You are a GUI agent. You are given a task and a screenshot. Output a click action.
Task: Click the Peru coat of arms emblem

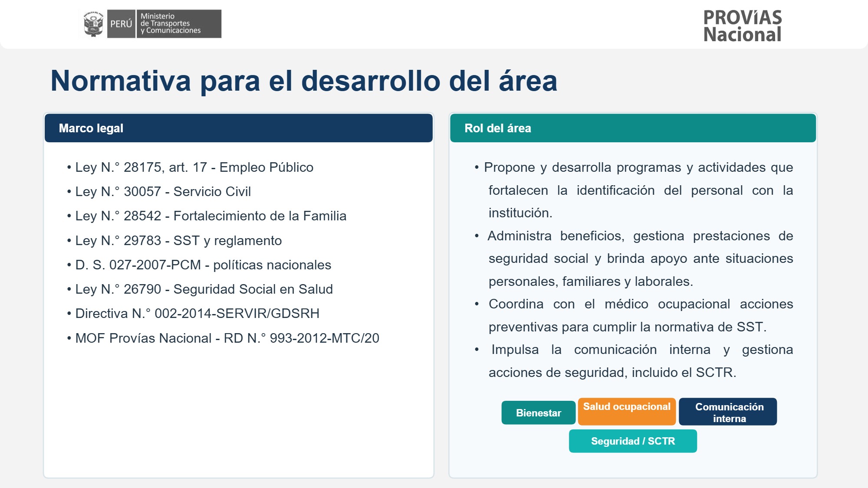pyautogui.click(x=93, y=24)
